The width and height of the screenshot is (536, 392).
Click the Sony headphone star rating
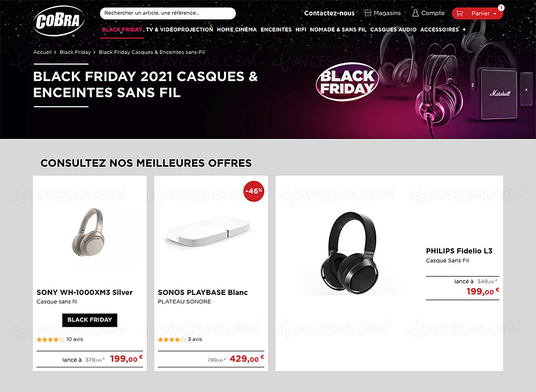click(x=50, y=339)
